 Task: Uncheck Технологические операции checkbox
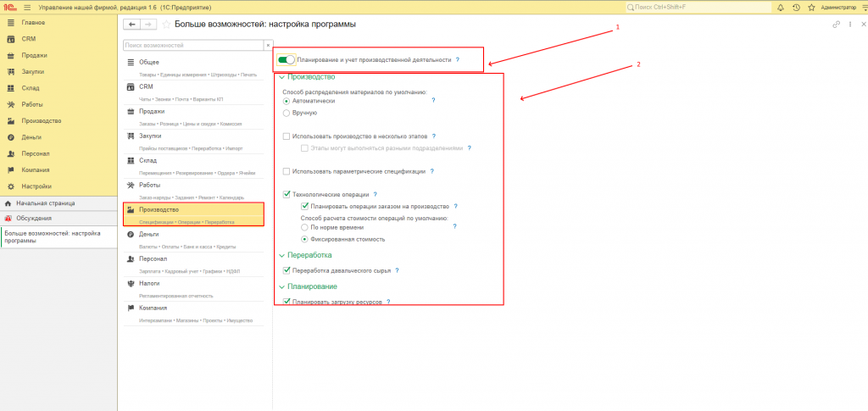coord(287,194)
